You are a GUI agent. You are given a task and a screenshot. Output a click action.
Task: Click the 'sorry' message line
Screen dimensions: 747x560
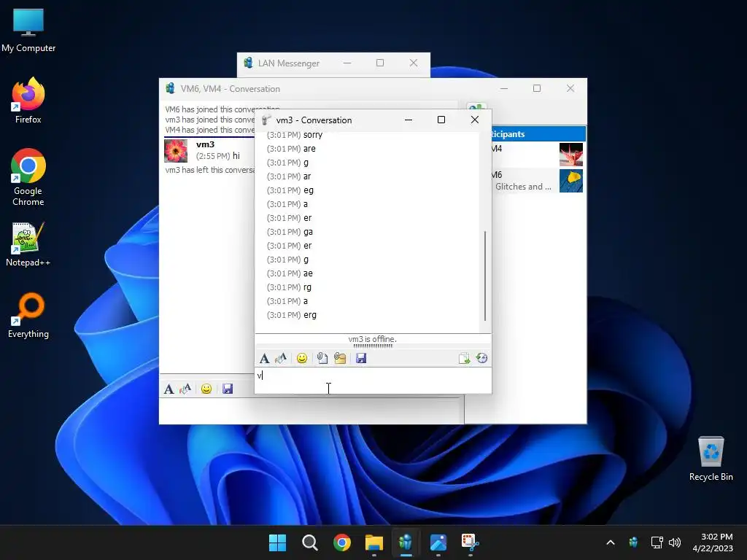pyautogui.click(x=295, y=135)
